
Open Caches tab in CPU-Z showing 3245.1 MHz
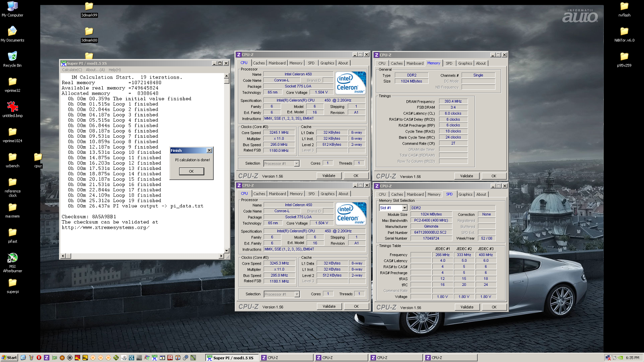click(259, 63)
